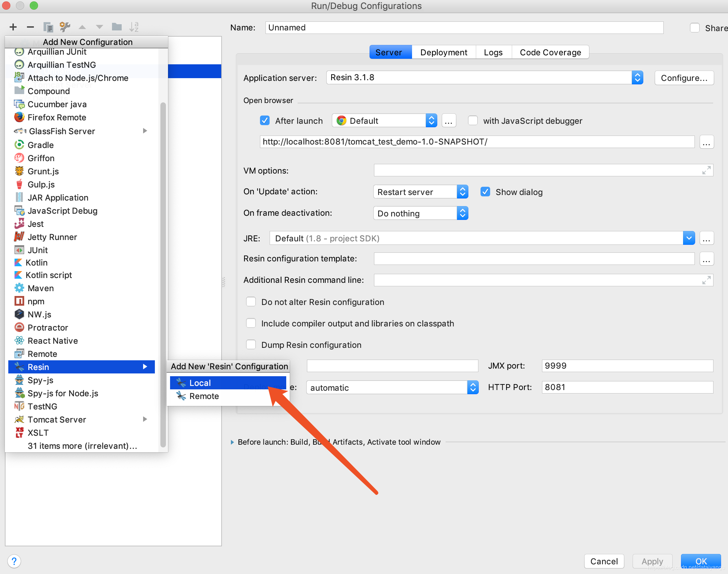
Task: Click the VM options expand icon
Action: [x=706, y=170]
